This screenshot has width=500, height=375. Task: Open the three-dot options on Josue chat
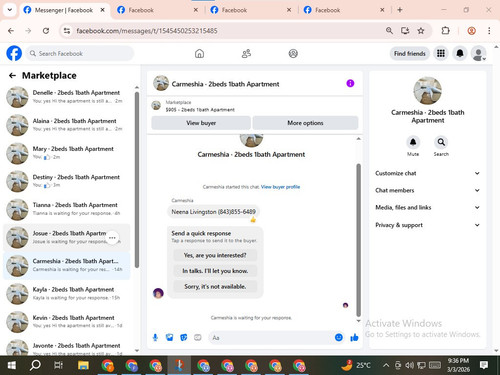pos(112,238)
